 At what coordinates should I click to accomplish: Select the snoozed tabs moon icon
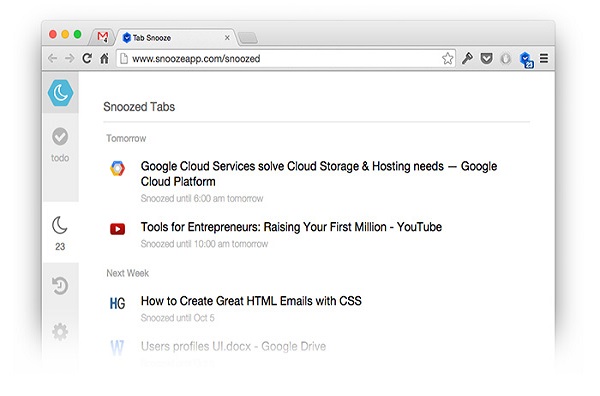pyautogui.click(x=60, y=225)
